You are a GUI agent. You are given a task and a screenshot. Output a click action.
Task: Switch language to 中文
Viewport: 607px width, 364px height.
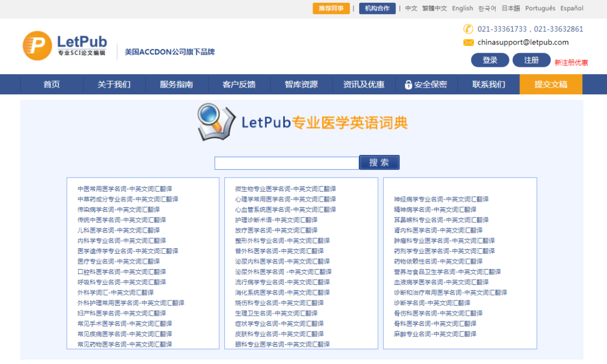411,8
